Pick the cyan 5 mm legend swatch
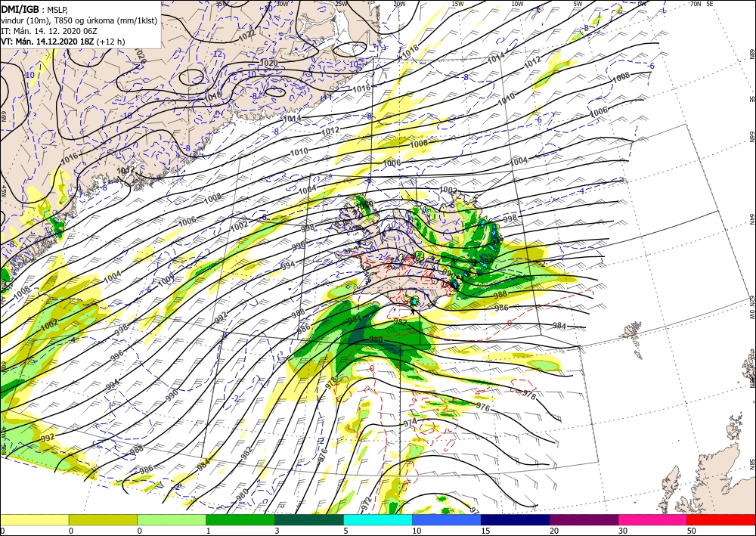 click(378, 519)
